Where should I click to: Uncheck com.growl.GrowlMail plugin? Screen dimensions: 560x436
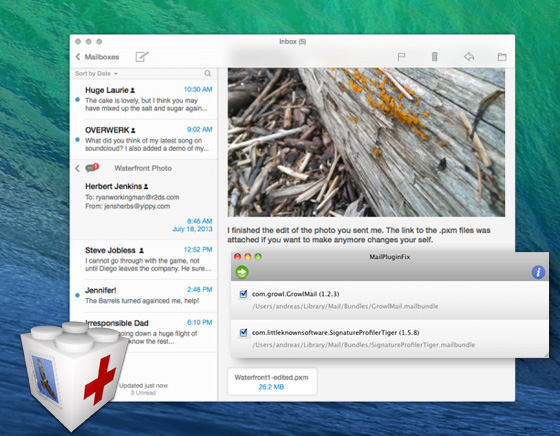(243, 294)
